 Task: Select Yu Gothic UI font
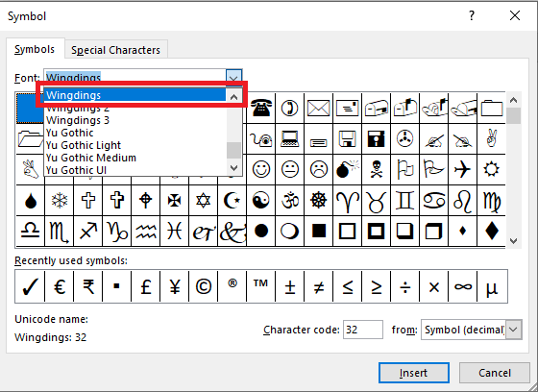(x=134, y=170)
